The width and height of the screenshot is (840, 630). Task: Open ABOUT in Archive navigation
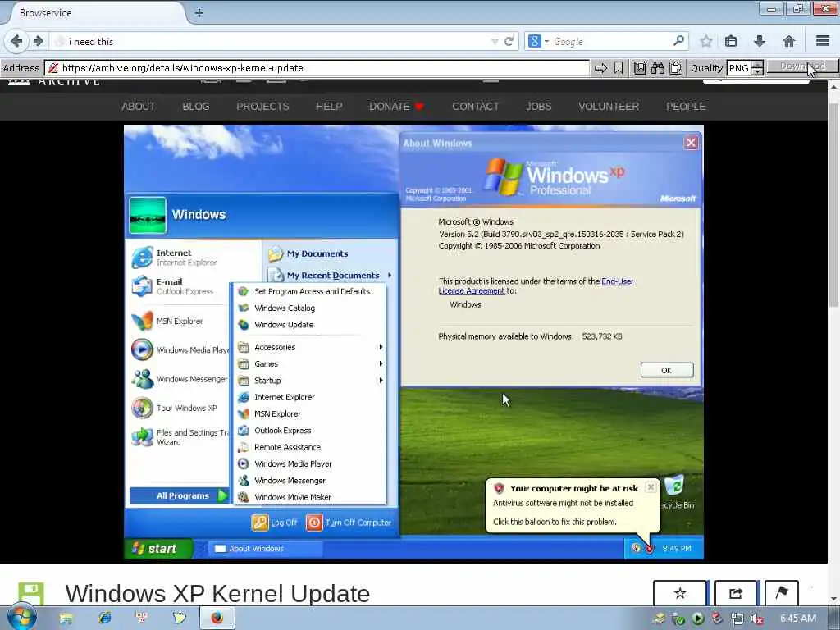pos(138,106)
